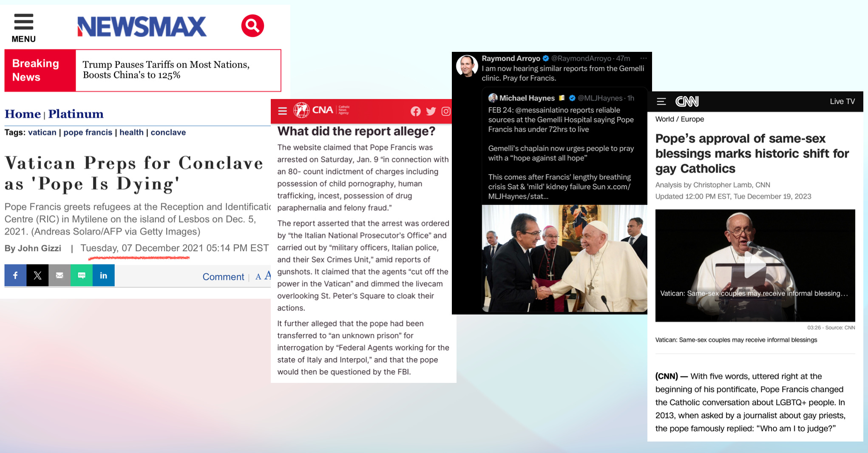Click CNN headline about same-sex blessings
The width and height of the screenshot is (868, 453).
coord(752,153)
